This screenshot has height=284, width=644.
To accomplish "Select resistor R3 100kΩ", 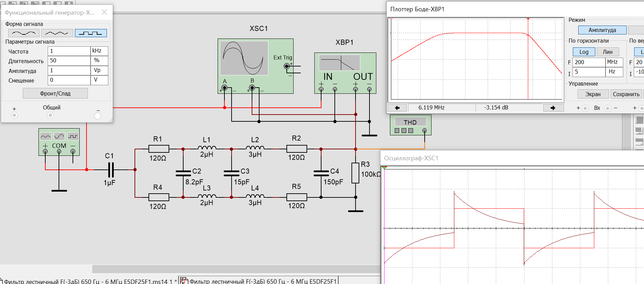I will coord(355,173).
